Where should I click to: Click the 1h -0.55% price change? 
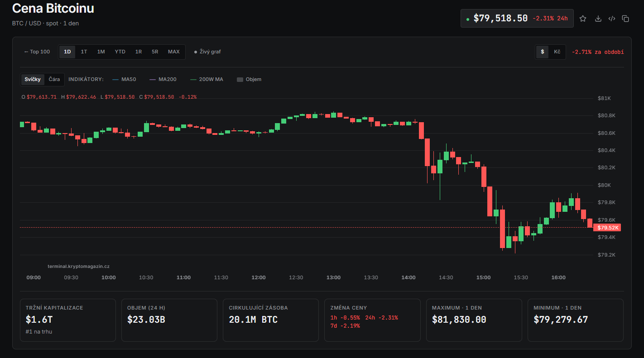point(345,318)
